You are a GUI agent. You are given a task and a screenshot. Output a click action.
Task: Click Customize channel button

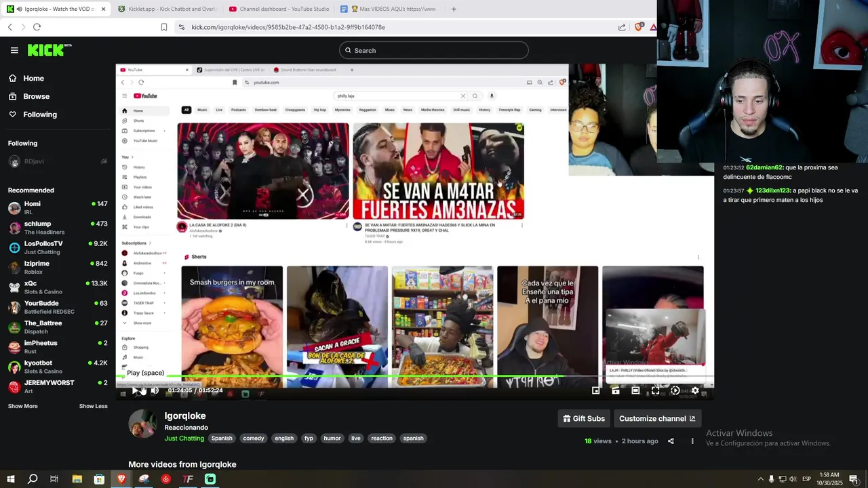[x=657, y=419]
